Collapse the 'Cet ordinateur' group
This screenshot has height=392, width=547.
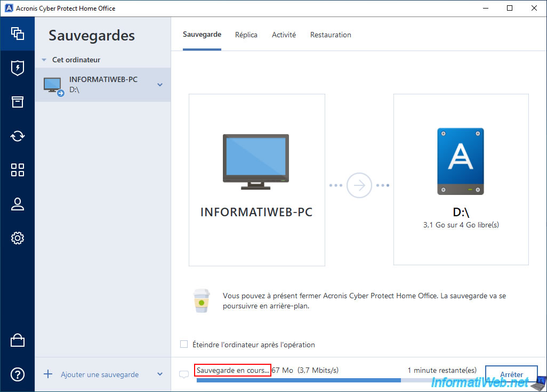44,60
